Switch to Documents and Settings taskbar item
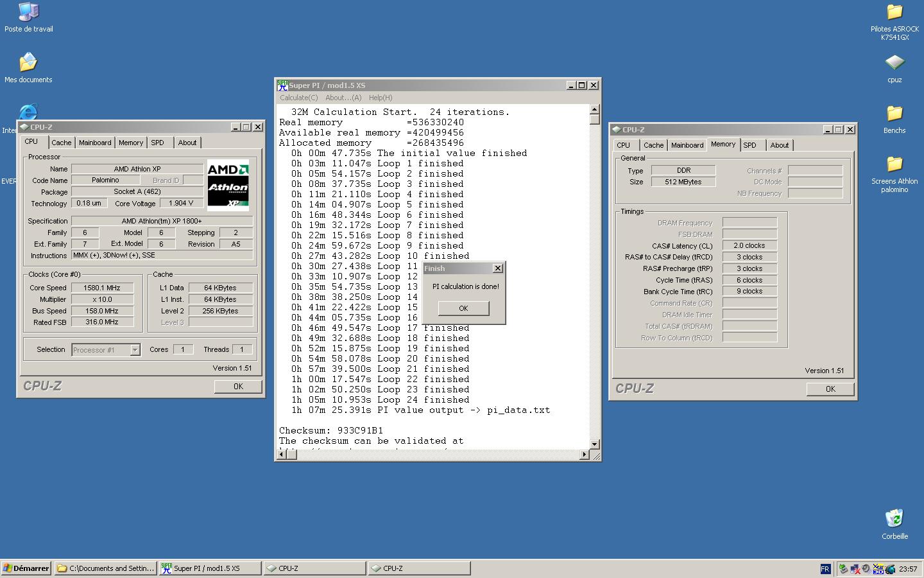Image resolution: width=924 pixels, height=578 pixels. [106, 568]
